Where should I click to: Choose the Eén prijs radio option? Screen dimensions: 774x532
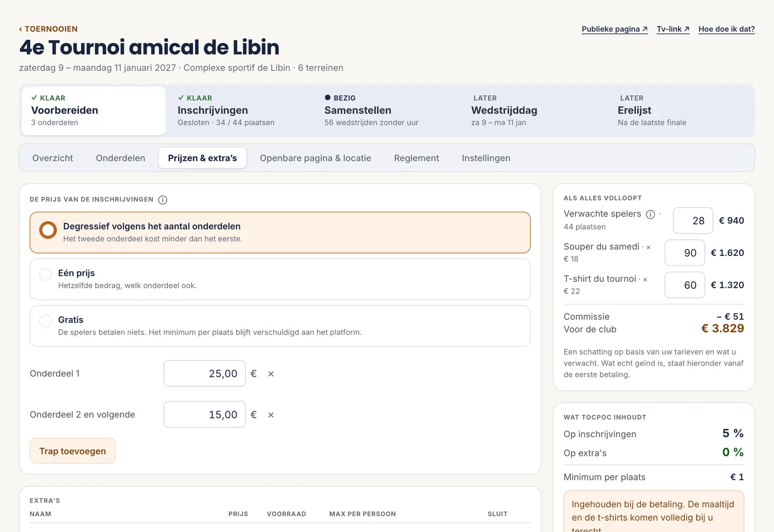(x=280, y=279)
